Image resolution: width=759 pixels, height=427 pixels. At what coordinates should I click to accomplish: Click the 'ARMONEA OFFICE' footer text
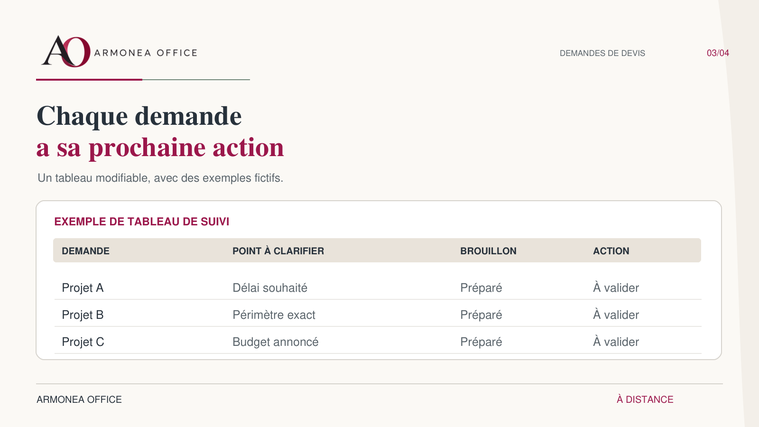[x=79, y=399]
